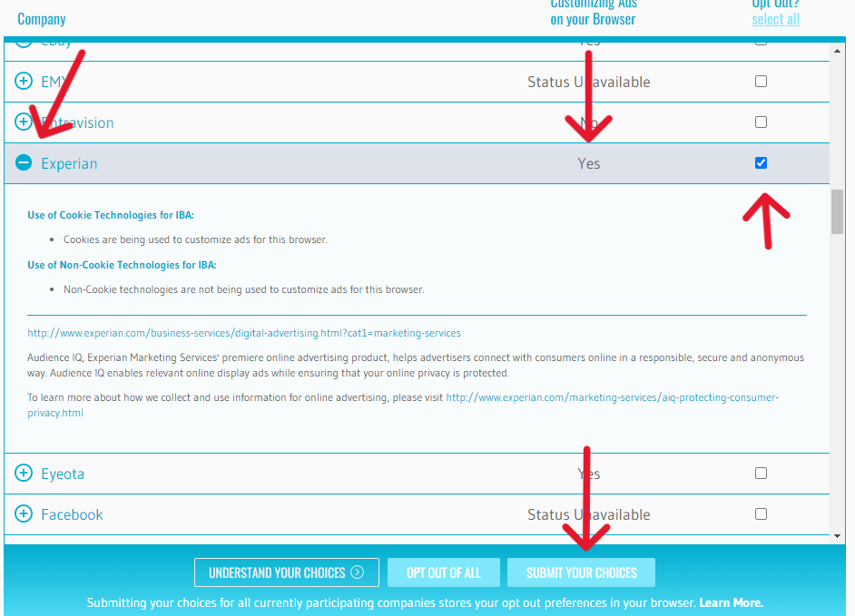Collapse the Experian details with minus icon

click(24, 162)
